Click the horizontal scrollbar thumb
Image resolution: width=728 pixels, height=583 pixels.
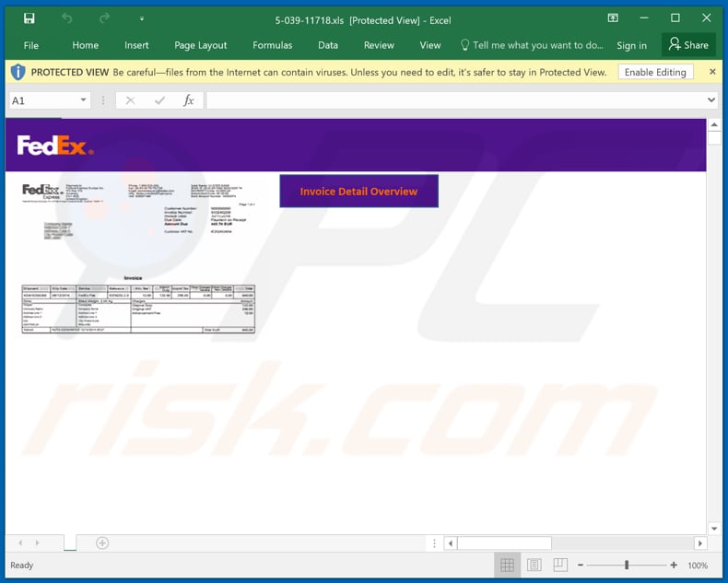point(505,543)
